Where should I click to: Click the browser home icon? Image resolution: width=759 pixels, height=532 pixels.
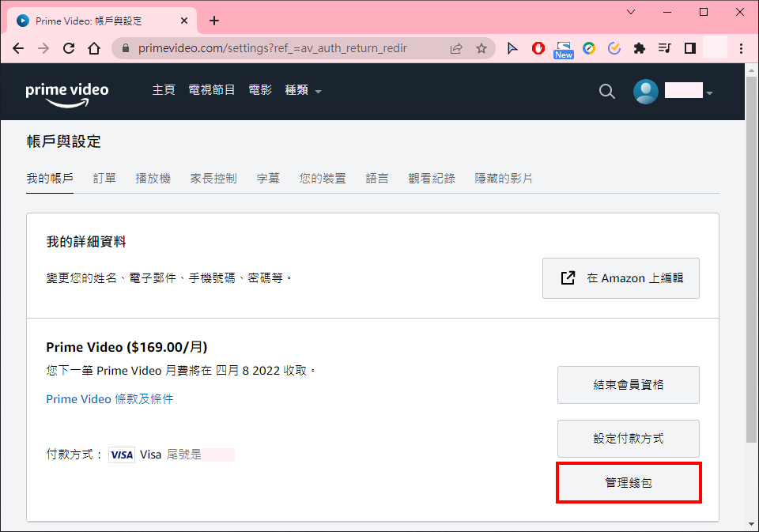pyautogui.click(x=94, y=48)
